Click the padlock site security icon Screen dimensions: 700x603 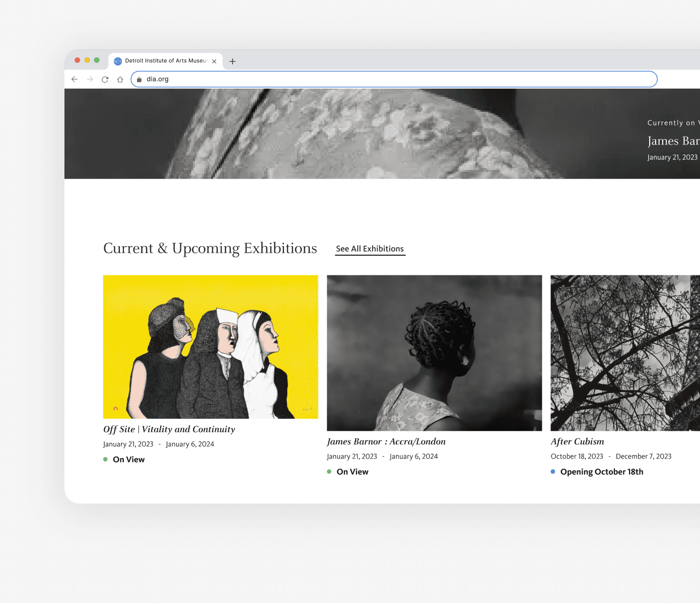click(x=139, y=79)
